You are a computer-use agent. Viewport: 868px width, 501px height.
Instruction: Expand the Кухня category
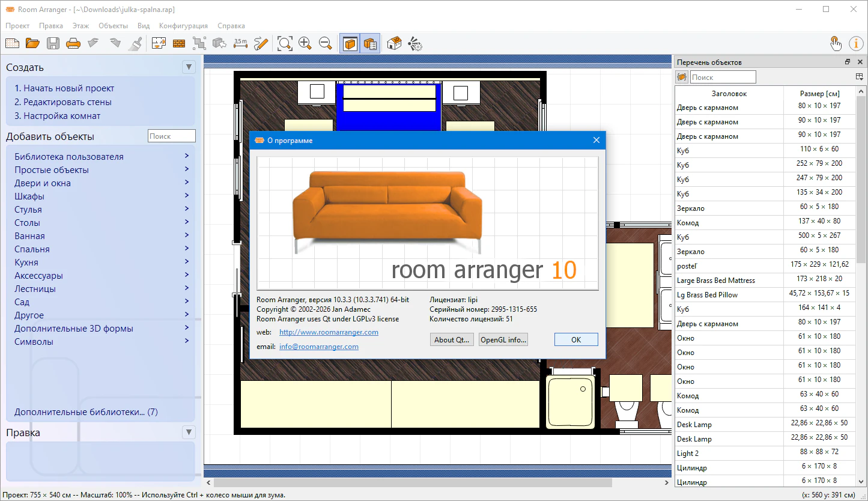(102, 263)
